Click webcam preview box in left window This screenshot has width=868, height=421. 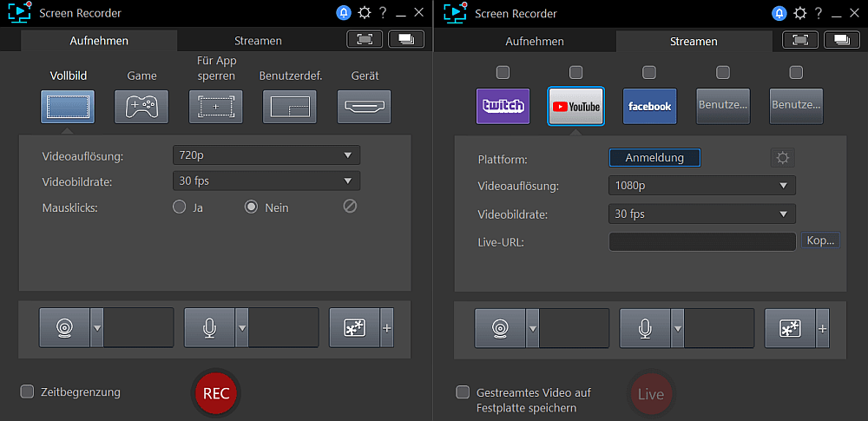click(x=138, y=328)
